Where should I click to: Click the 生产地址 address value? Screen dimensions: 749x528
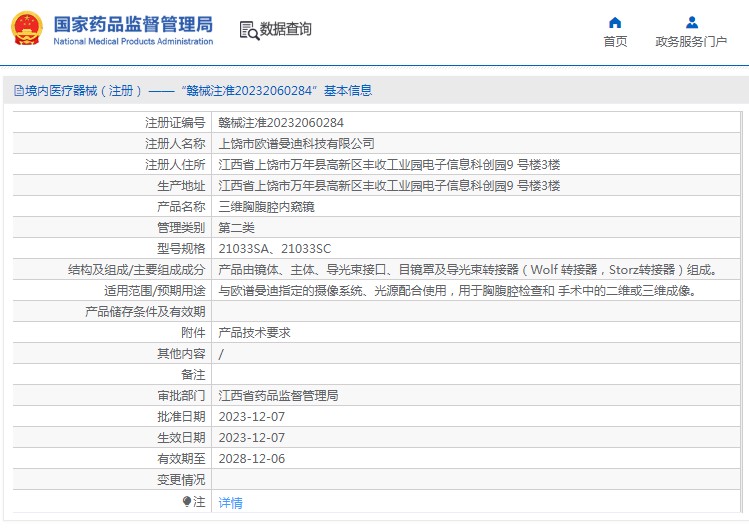389,186
